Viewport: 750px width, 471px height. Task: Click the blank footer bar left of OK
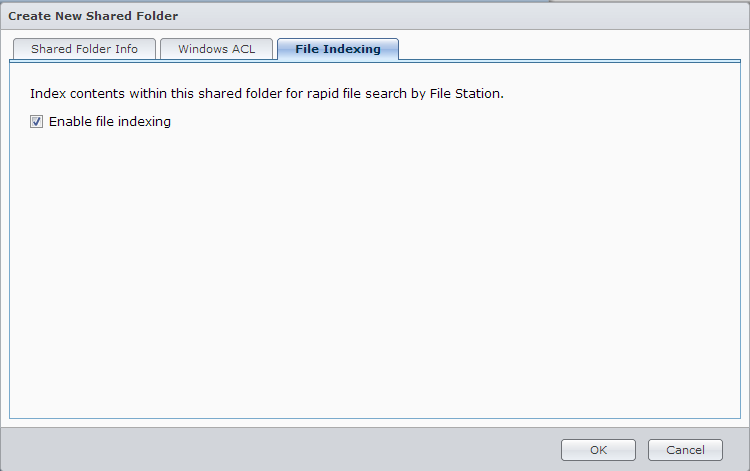[x=280, y=450]
